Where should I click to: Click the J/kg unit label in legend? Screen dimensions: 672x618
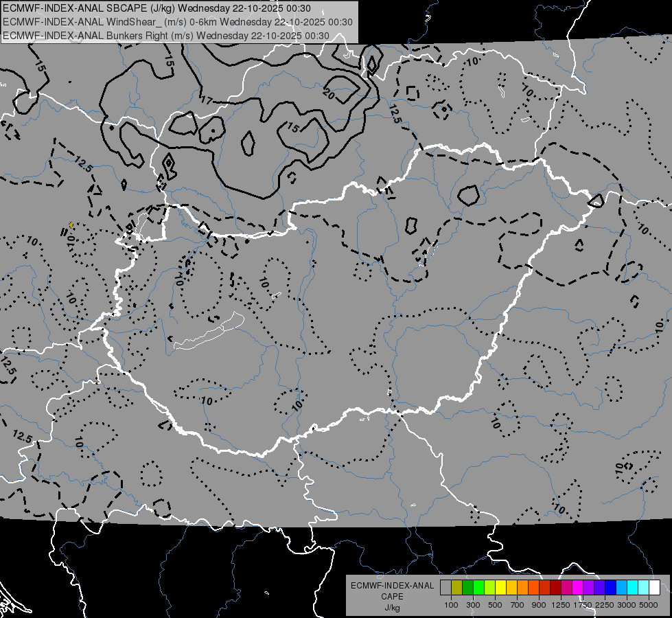tap(392, 608)
